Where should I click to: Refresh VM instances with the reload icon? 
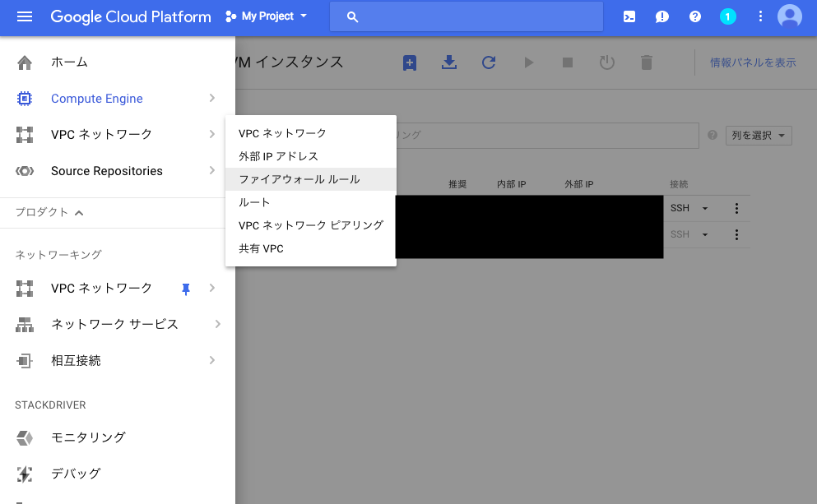click(x=488, y=62)
